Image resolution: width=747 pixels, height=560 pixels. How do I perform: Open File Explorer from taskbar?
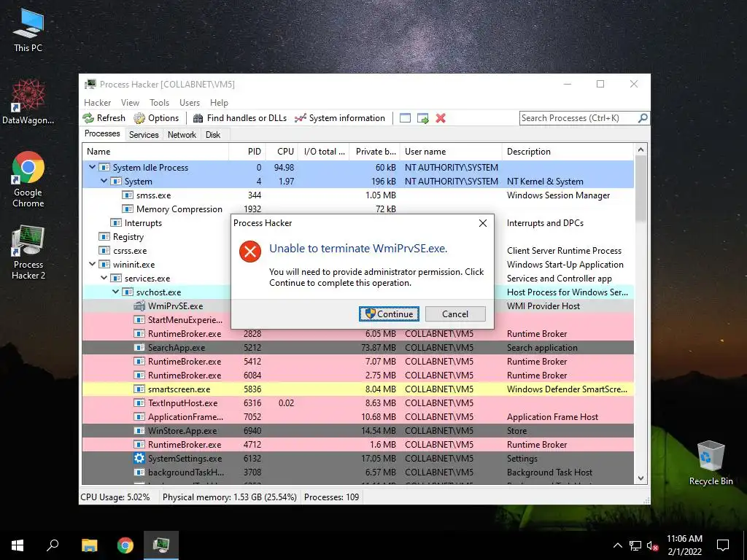[x=89, y=545]
